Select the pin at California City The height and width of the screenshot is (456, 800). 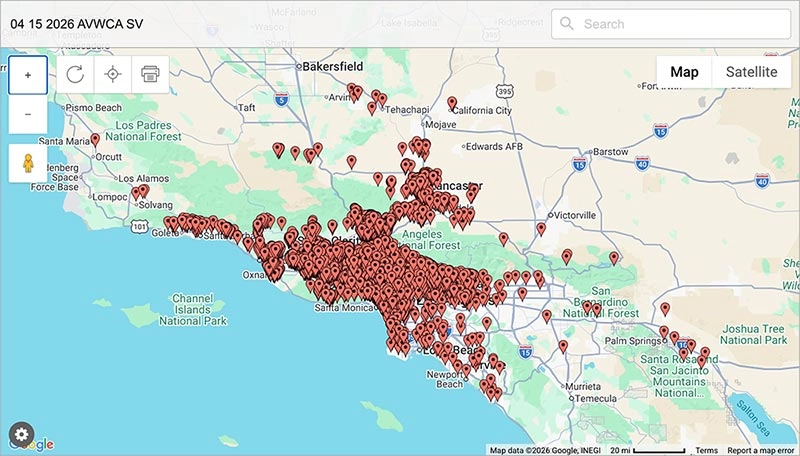(x=452, y=104)
